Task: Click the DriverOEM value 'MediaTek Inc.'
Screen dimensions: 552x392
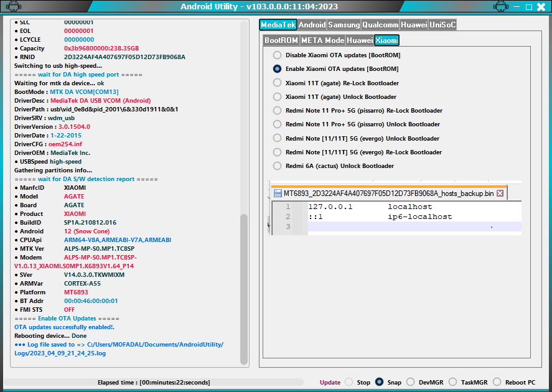Action: click(x=70, y=153)
